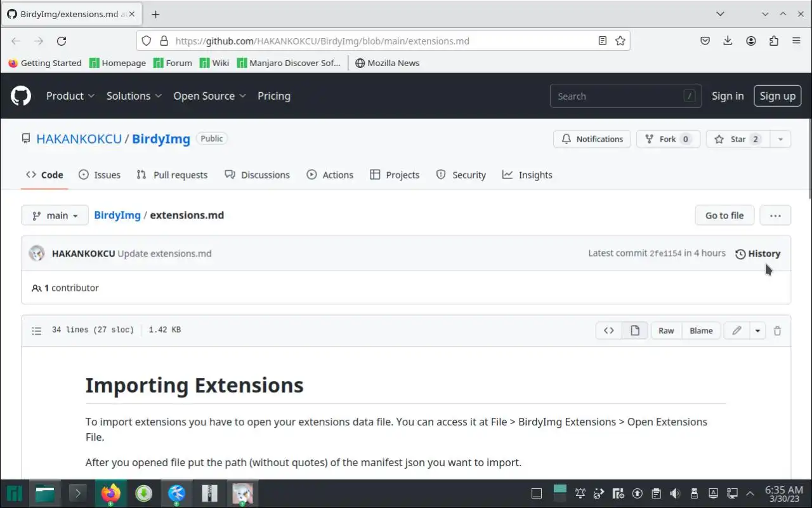Open volume control in system tray
The image size is (812, 508).
[675, 493]
